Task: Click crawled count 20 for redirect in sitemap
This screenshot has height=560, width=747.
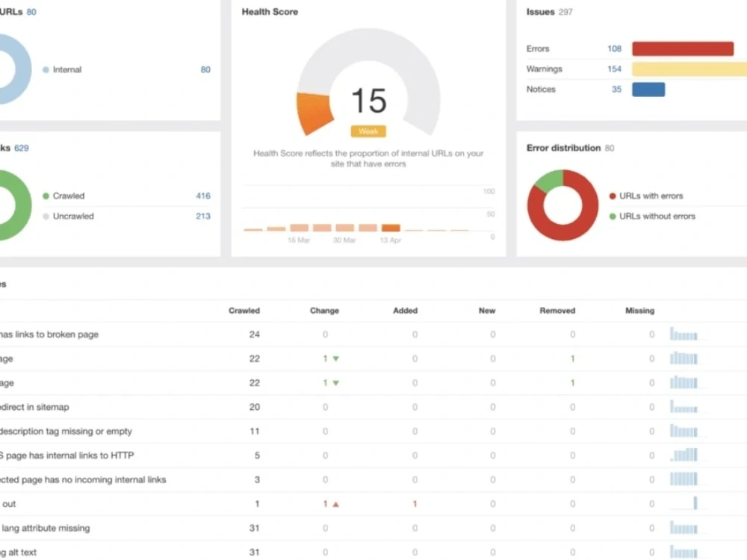Action: pyautogui.click(x=255, y=407)
